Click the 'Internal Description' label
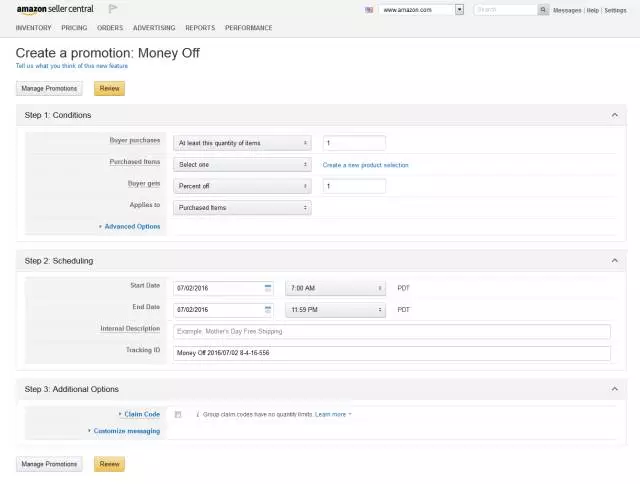 coord(130,329)
